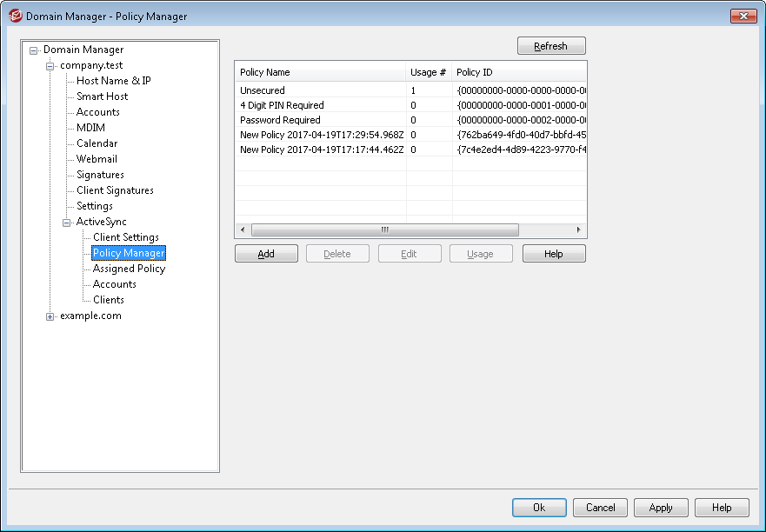Image resolution: width=766 pixels, height=532 pixels.
Task: Select Assigned Policy under ActiveSync
Action: 129,269
